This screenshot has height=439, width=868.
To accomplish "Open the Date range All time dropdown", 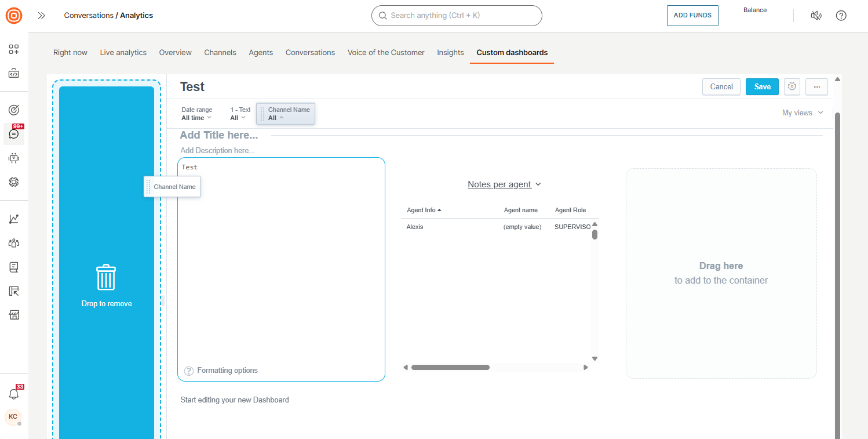I will coord(196,114).
